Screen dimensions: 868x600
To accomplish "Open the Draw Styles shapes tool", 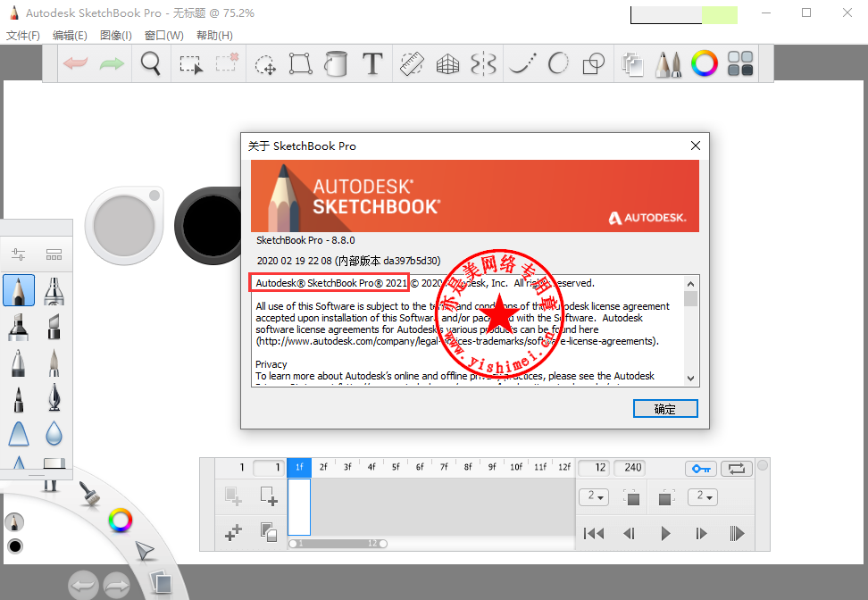I will tap(594, 63).
